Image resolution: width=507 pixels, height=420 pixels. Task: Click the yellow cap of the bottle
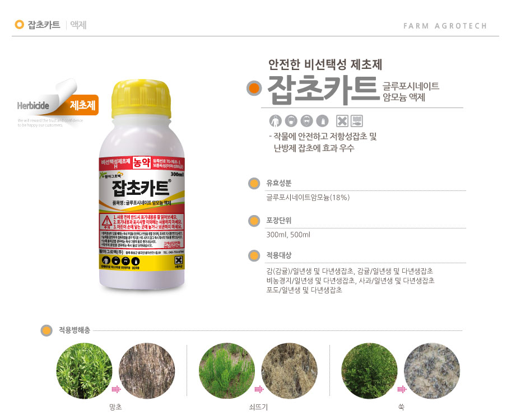point(141,98)
